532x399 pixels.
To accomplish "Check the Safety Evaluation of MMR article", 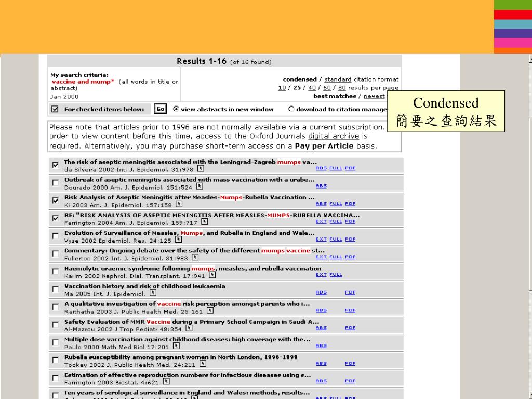I will click(x=55, y=325).
